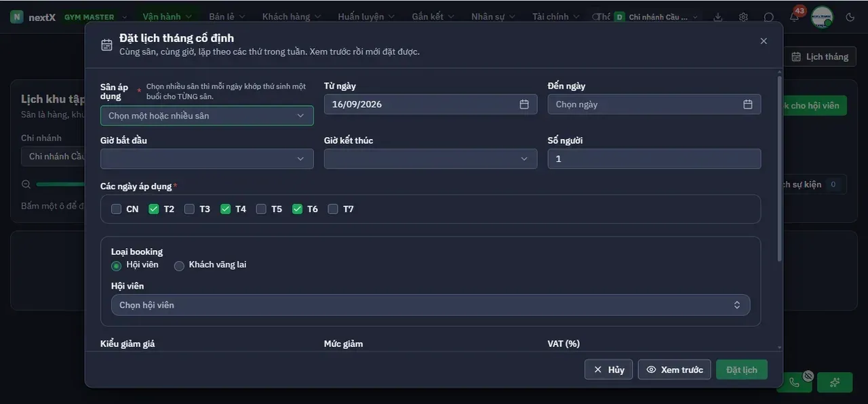
Task: Open the Đến ngày calendar picker icon
Action: coord(748,104)
